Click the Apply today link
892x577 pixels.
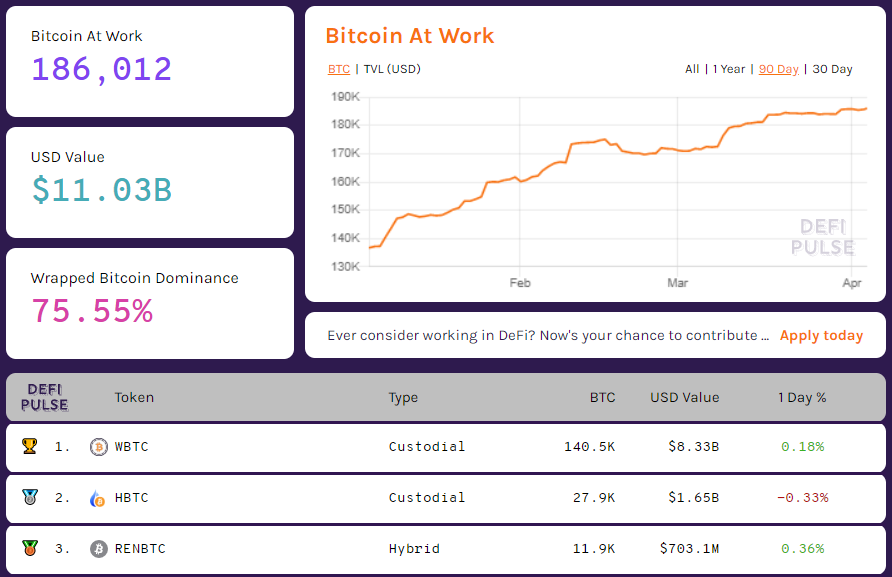(822, 335)
